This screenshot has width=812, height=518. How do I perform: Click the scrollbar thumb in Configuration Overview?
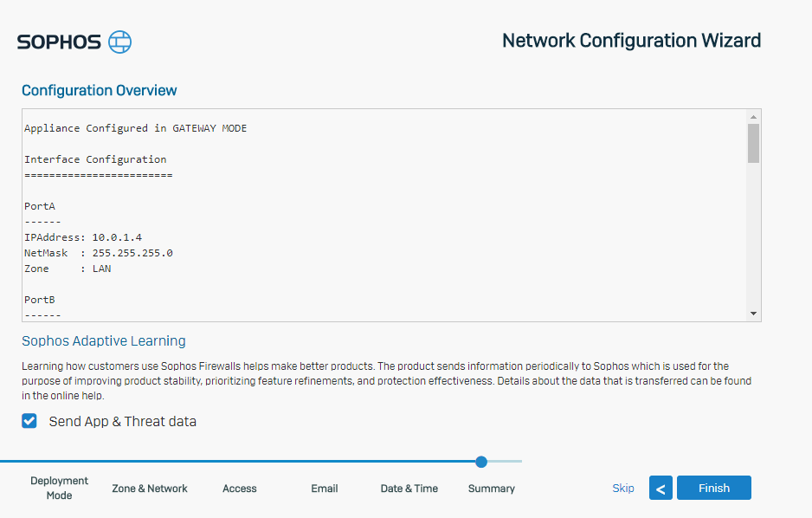pos(753,144)
